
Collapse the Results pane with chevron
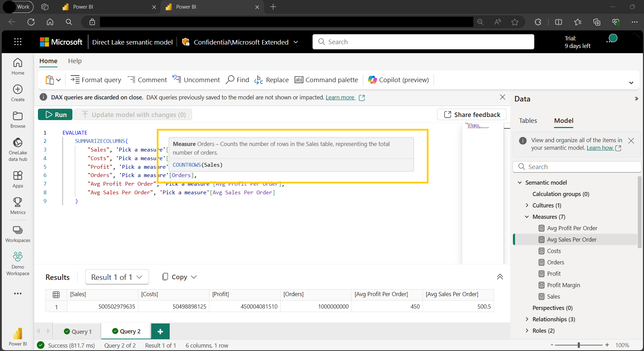pos(499,277)
